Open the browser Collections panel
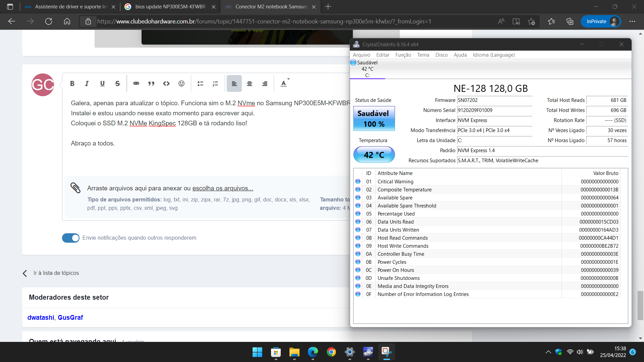This screenshot has height=362, width=644. [570, 21]
